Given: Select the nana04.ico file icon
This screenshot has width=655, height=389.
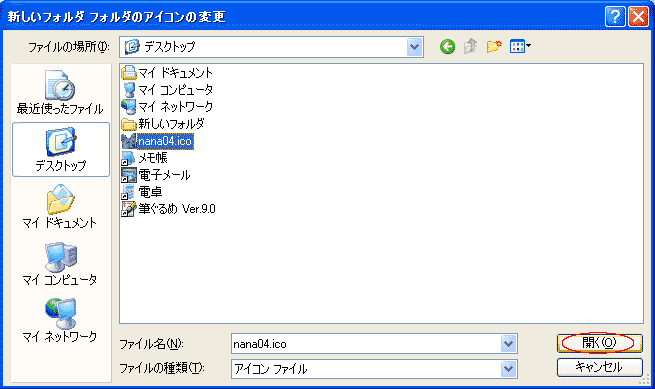Looking at the screenshot, I should tap(129, 141).
